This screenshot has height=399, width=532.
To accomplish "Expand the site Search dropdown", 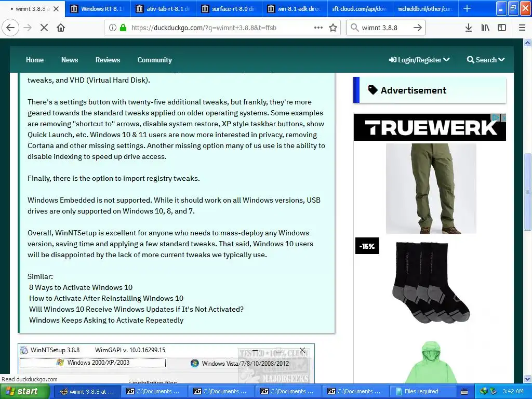I will [x=486, y=60].
